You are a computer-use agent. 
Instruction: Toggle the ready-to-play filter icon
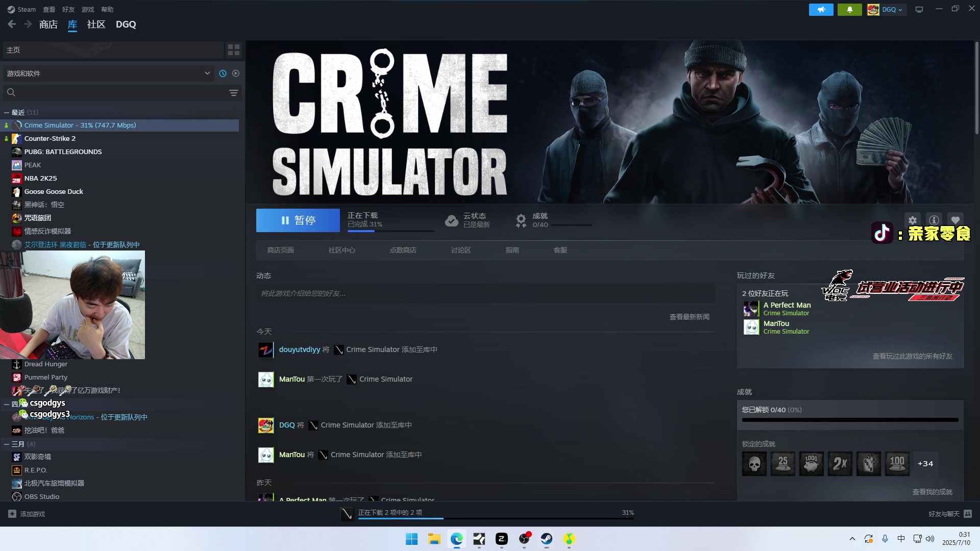click(236, 73)
